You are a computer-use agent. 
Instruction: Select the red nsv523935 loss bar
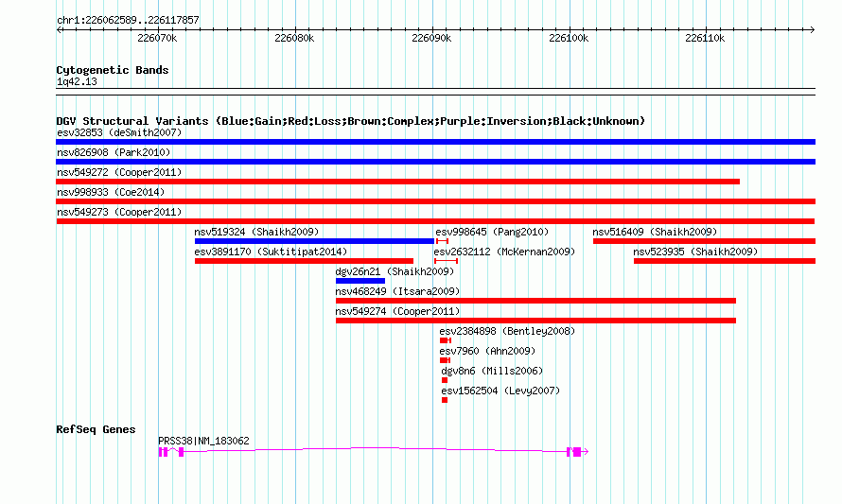(x=725, y=261)
